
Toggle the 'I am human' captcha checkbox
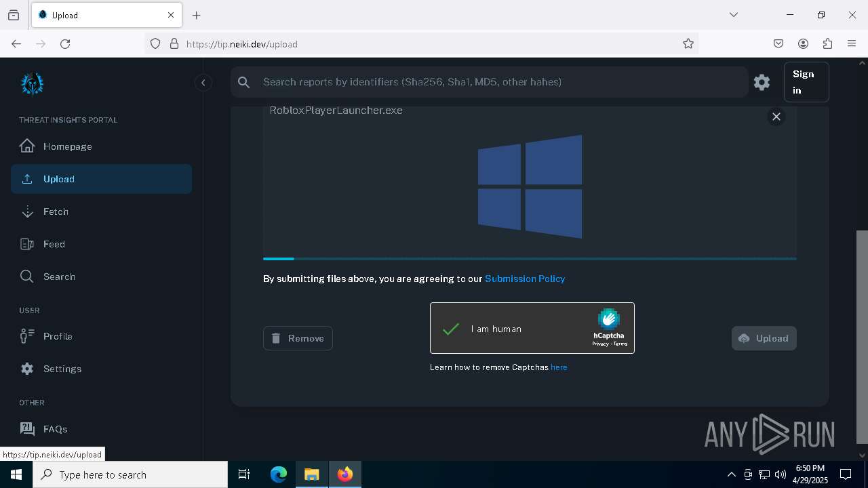[451, 329]
